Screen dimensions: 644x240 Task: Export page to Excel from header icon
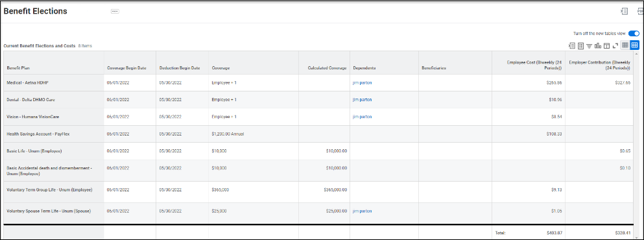(x=625, y=12)
